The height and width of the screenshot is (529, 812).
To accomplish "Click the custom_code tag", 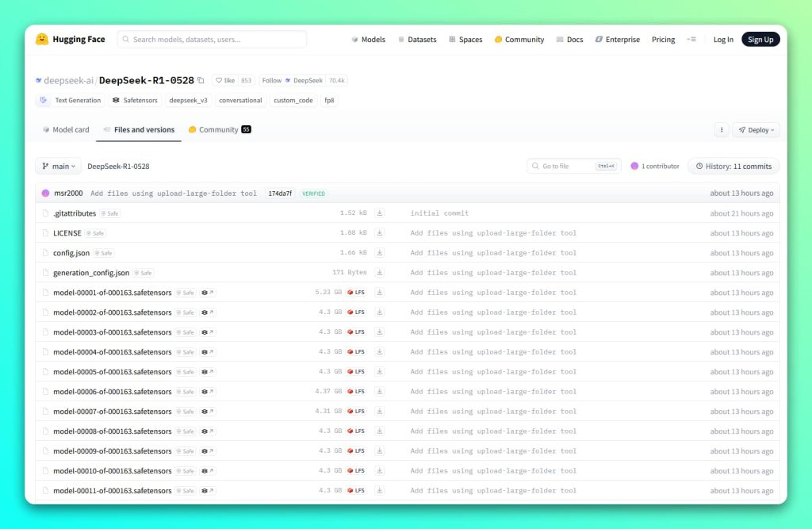I will (x=293, y=101).
